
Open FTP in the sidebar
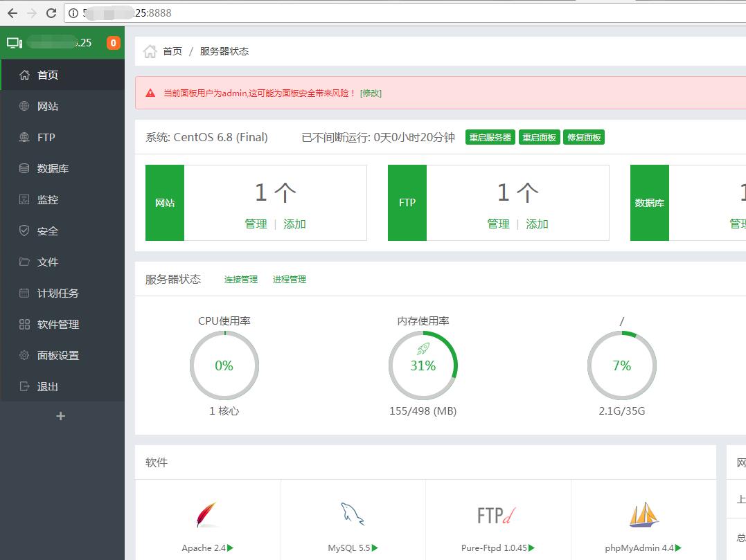62,137
